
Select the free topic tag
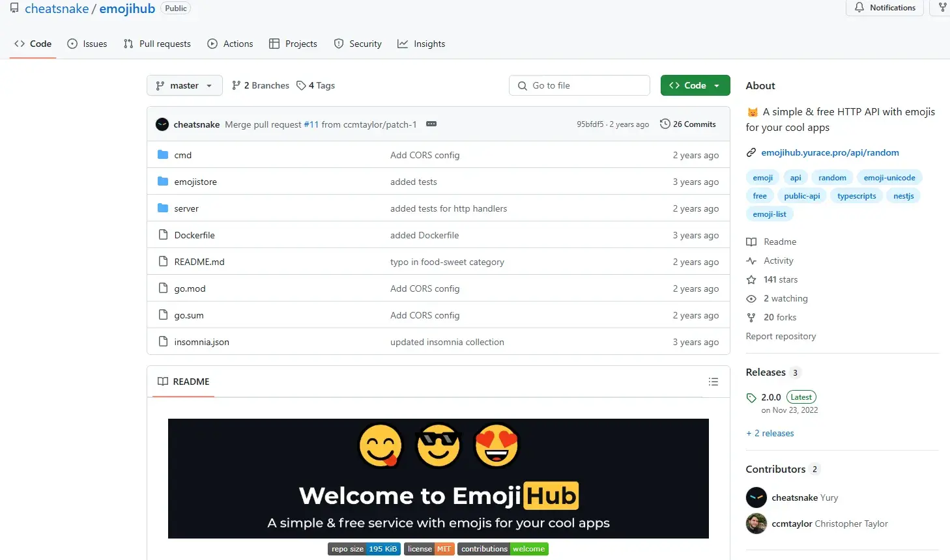click(x=760, y=196)
